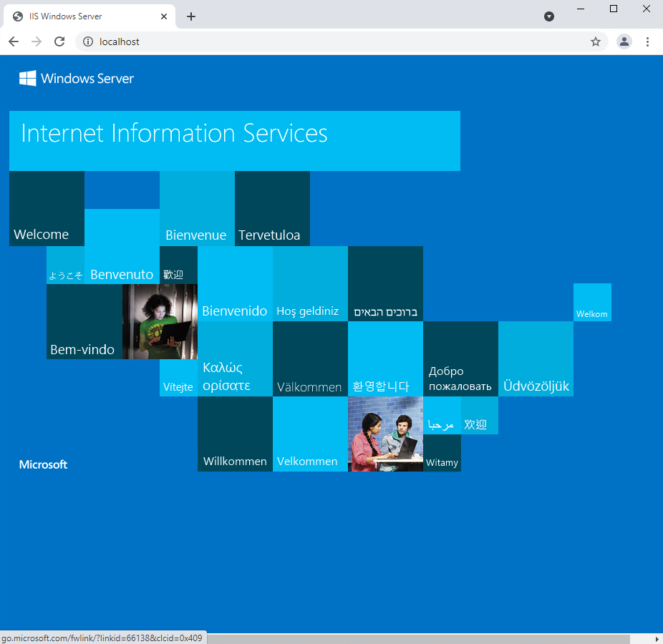The width and height of the screenshot is (663, 644).
Task: Focus the address bar showing localhost
Action: (x=342, y=42)
